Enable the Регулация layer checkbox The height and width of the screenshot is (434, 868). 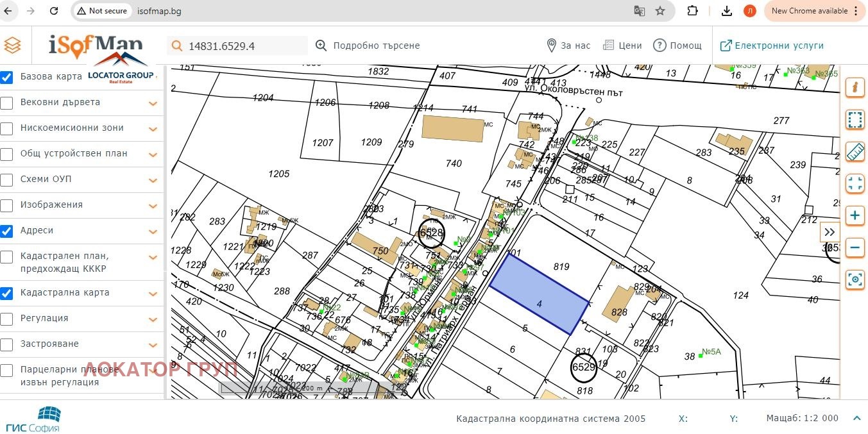[x=7, y=319]
